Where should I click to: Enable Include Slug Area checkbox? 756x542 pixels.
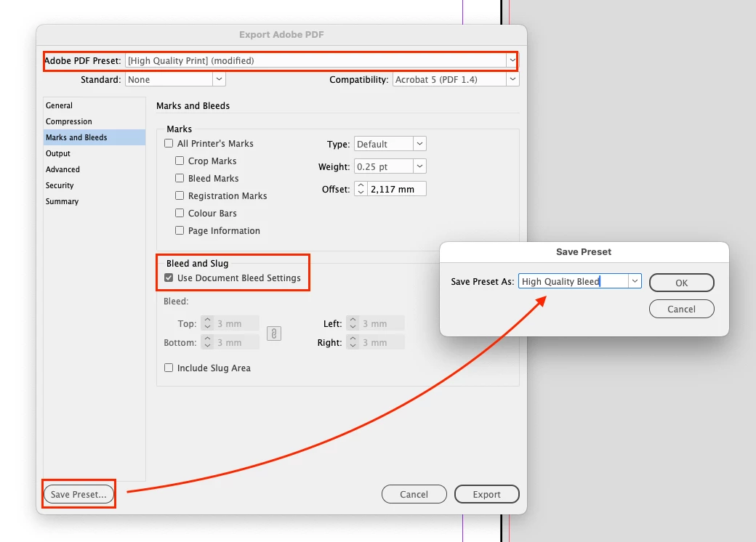169,368
